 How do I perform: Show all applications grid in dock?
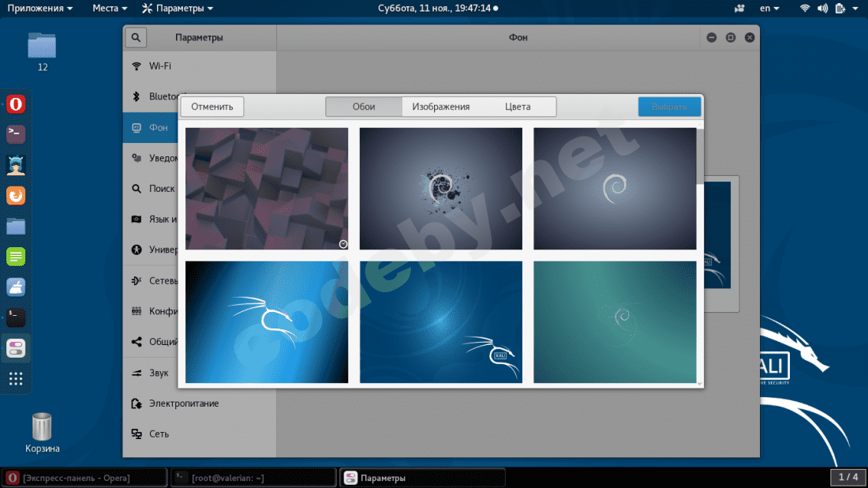pyautogui.click(x=16, y=379)
